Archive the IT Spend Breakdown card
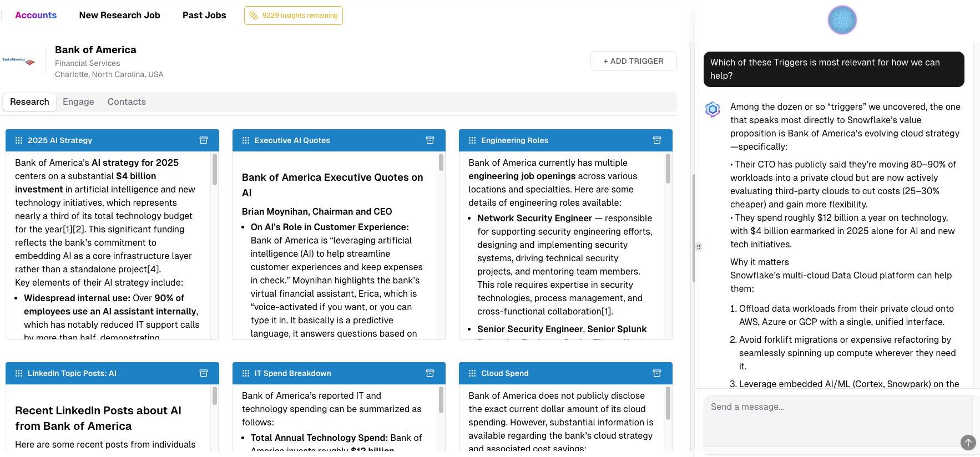980x457 pixels. [x=430, y=373]
